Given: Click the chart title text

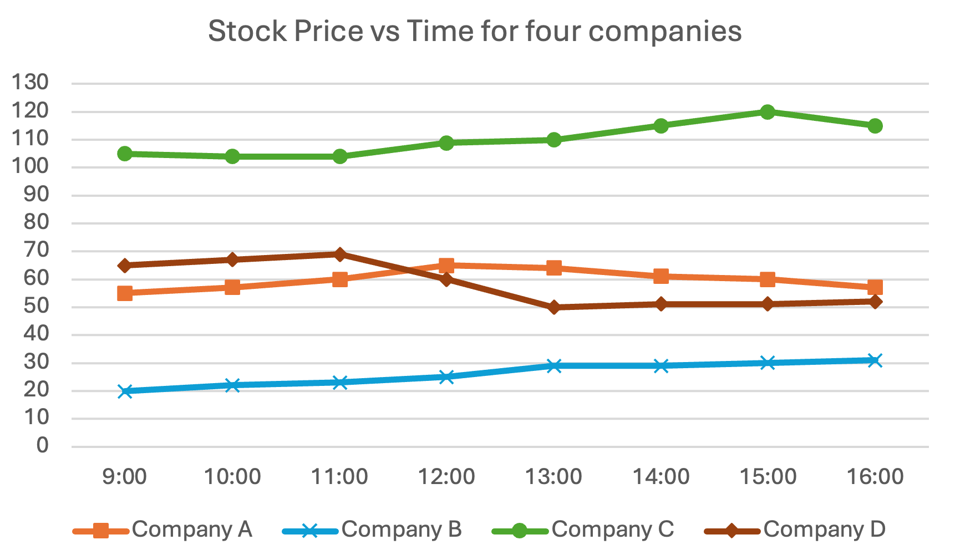Looking at the screenshot, I should point(475,31).
